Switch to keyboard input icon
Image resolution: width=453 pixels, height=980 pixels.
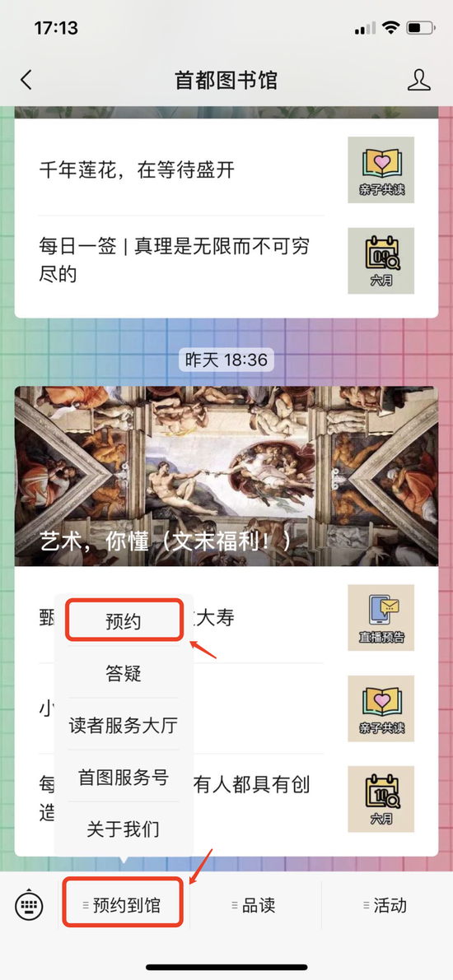coord(29,904)
